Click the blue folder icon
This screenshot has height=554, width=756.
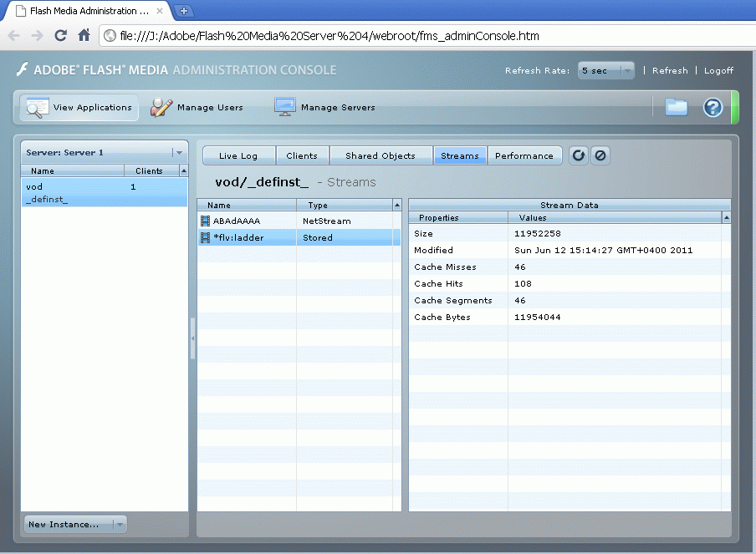pos(676,107)
